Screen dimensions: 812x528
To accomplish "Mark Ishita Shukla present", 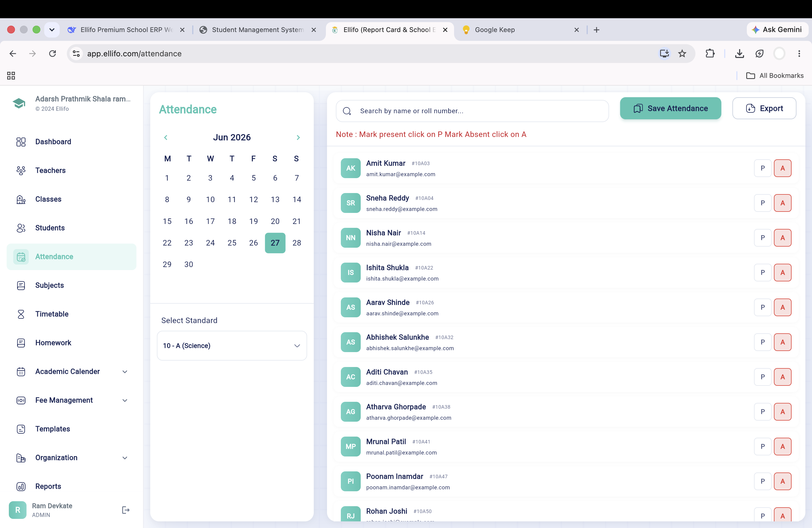I will click(x=763, y=273).
